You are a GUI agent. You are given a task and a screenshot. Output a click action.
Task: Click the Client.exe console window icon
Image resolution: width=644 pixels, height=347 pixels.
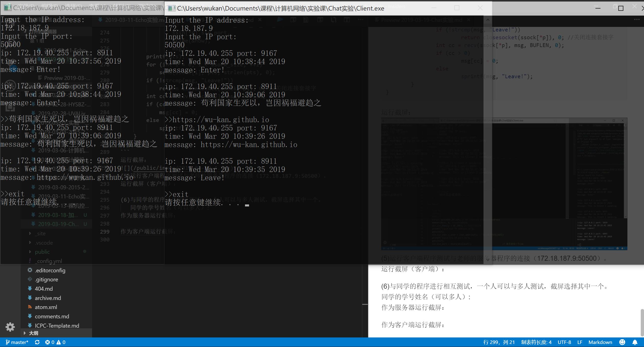click(x=171, y=8)
